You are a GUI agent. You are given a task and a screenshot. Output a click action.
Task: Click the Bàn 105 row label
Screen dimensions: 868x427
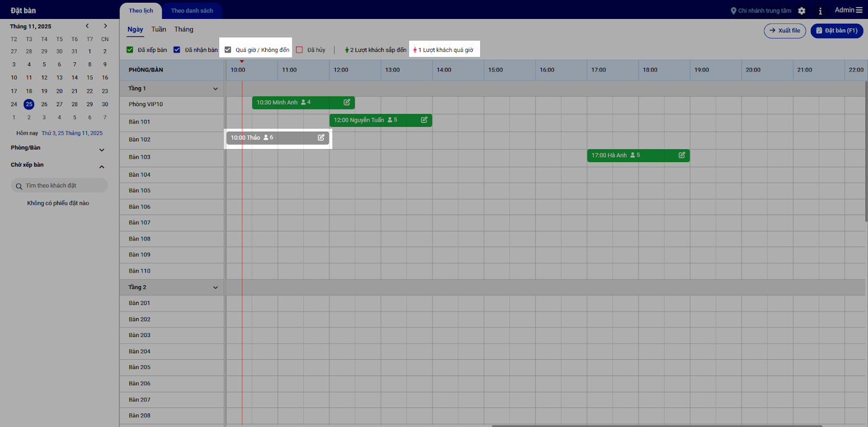tap(139, 191)
